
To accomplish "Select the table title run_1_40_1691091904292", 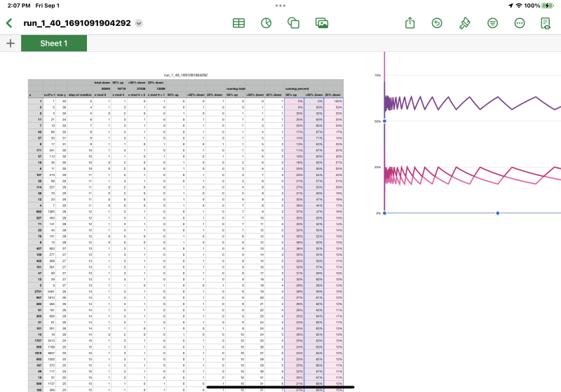I will [x=185, y=74].
